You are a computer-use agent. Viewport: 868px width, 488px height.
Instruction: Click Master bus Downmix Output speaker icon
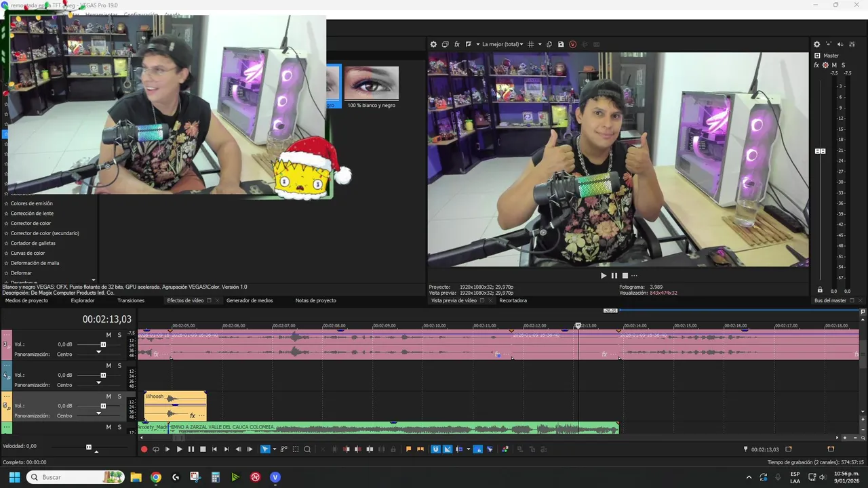(829, 44)
